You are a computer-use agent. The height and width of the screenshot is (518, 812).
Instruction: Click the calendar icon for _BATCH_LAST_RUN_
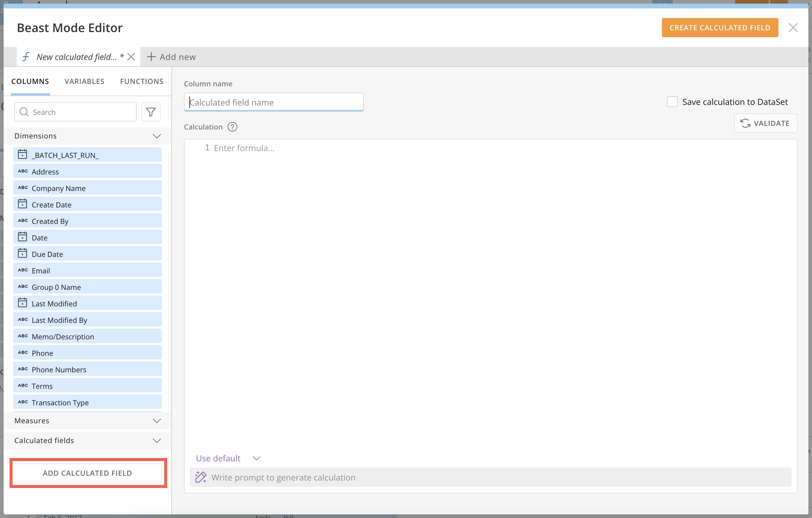[x=22, y=155]
